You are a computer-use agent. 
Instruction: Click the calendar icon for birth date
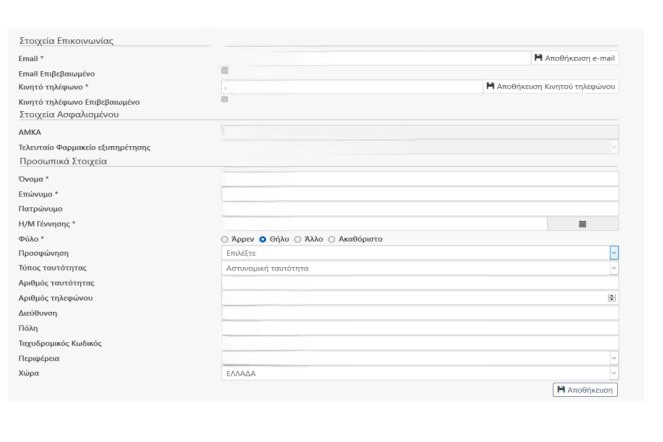[582, 223]
